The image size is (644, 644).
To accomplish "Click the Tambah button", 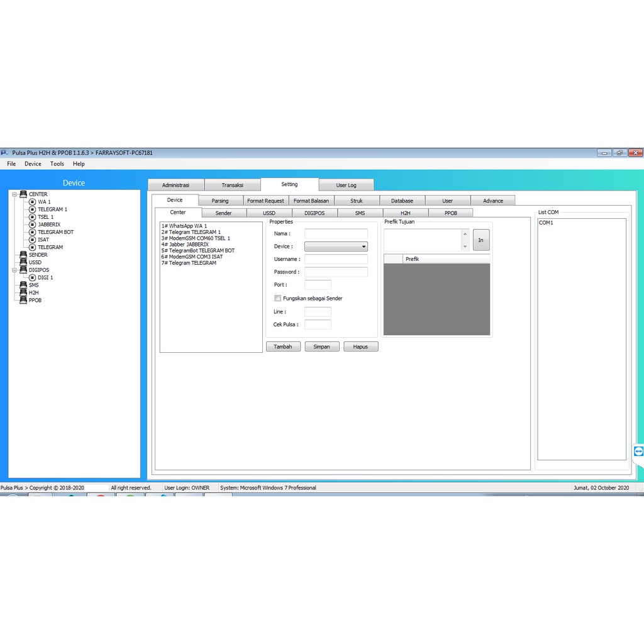I will [283, 347].
